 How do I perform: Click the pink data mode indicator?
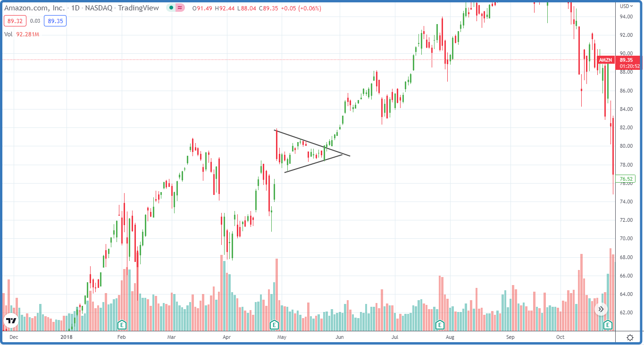coord(180,8)
